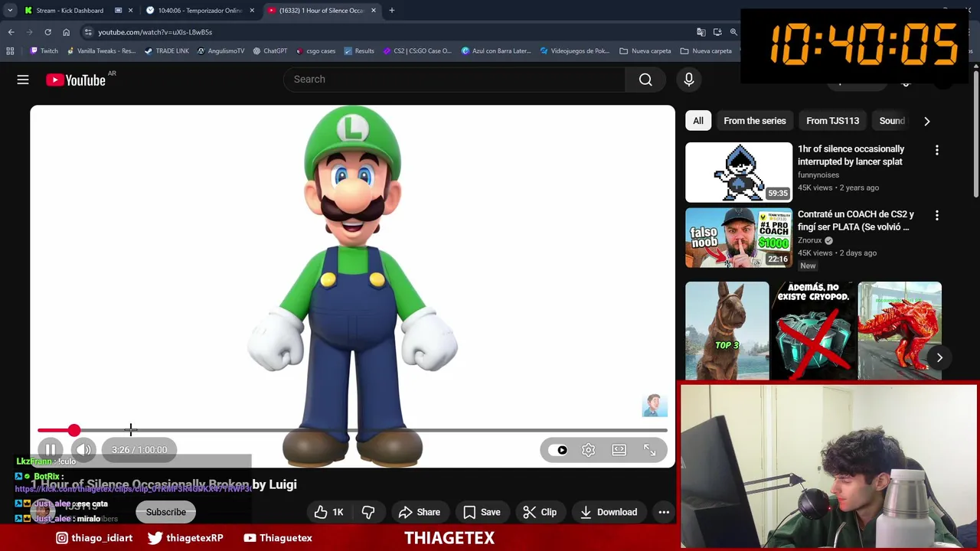The image size is (980, 551).
Task: Open browser apps grid icon
Action: 10,51
